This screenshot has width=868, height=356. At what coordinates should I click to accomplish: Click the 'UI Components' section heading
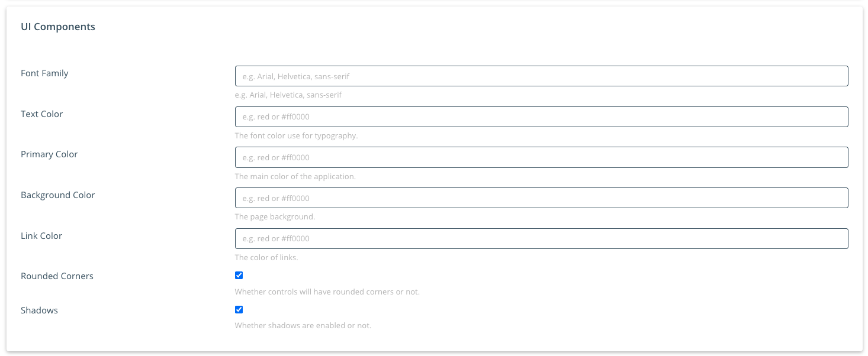58,27
